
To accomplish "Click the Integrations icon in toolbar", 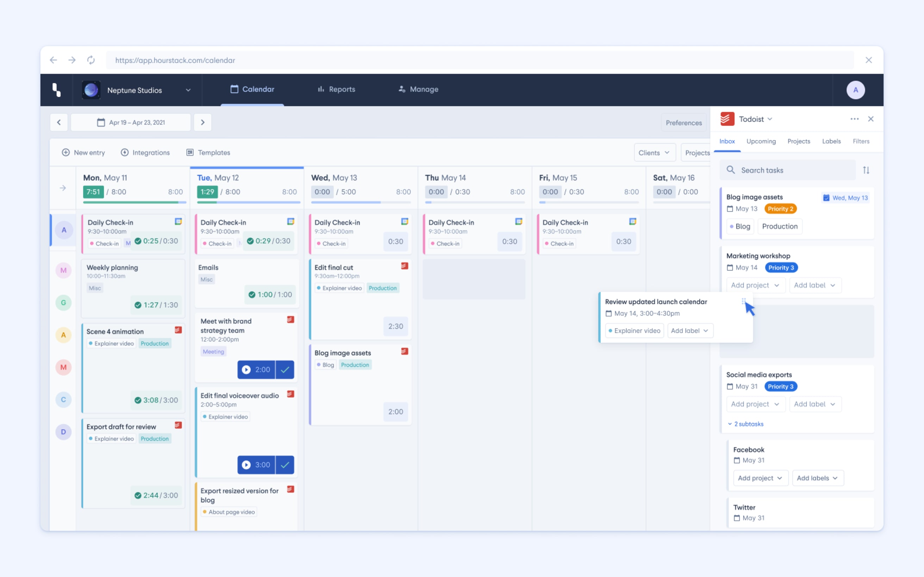I will [x=124, y=152].
